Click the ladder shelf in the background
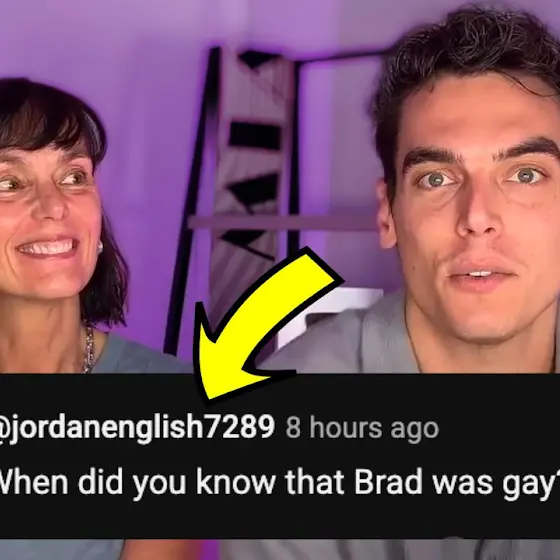Screen dimensions: 560x560 (236, 200)
